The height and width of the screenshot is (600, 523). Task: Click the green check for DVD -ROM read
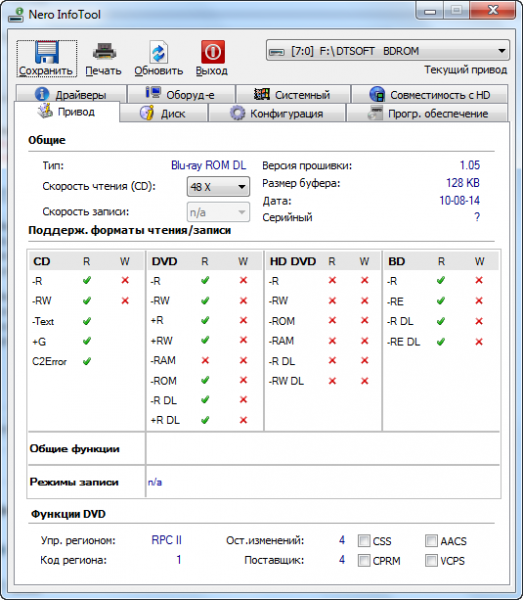205,380
